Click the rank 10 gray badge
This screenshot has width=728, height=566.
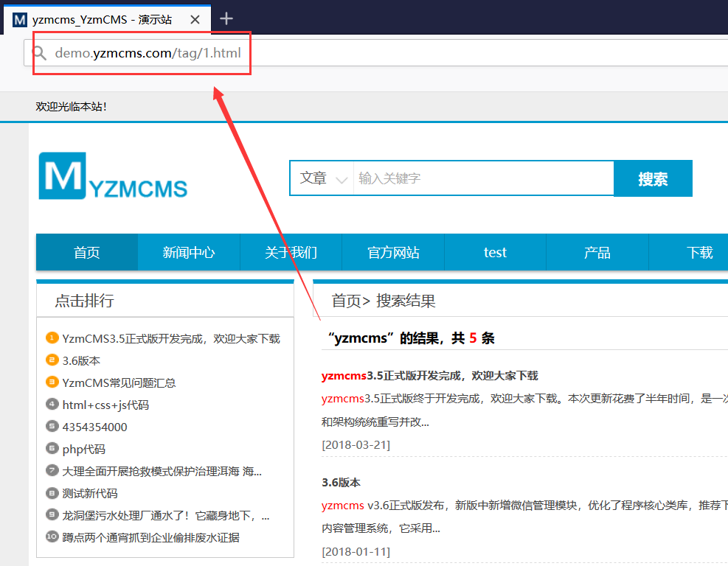click(x=52, y=537)
